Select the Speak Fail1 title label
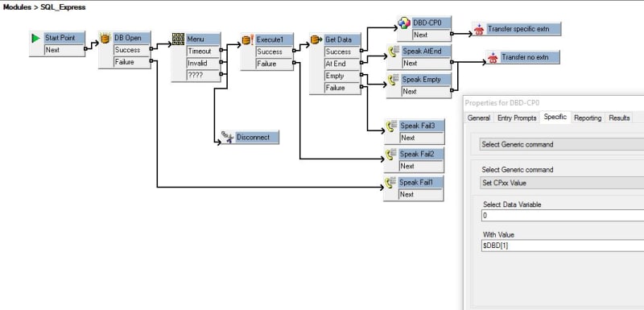 (420, 182)
